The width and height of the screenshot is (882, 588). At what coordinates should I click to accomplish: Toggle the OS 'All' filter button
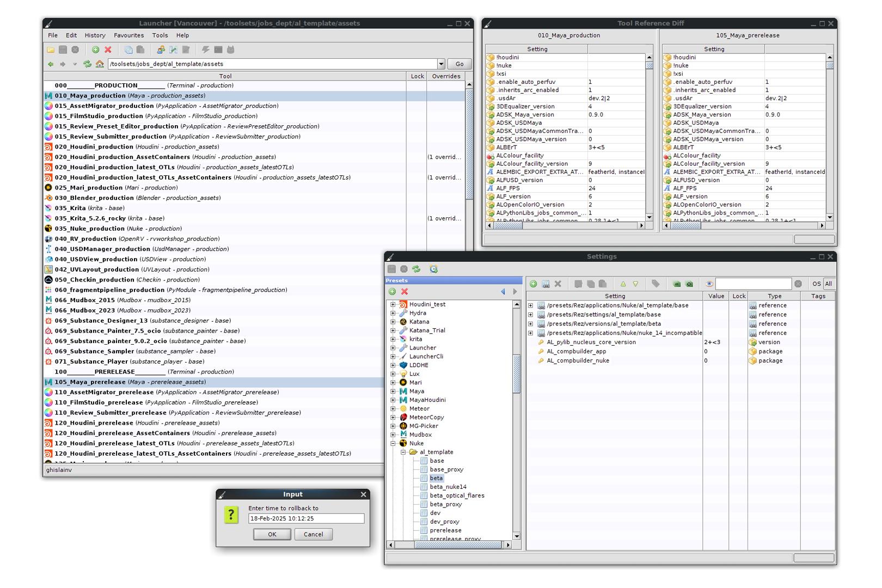(828, 284)
